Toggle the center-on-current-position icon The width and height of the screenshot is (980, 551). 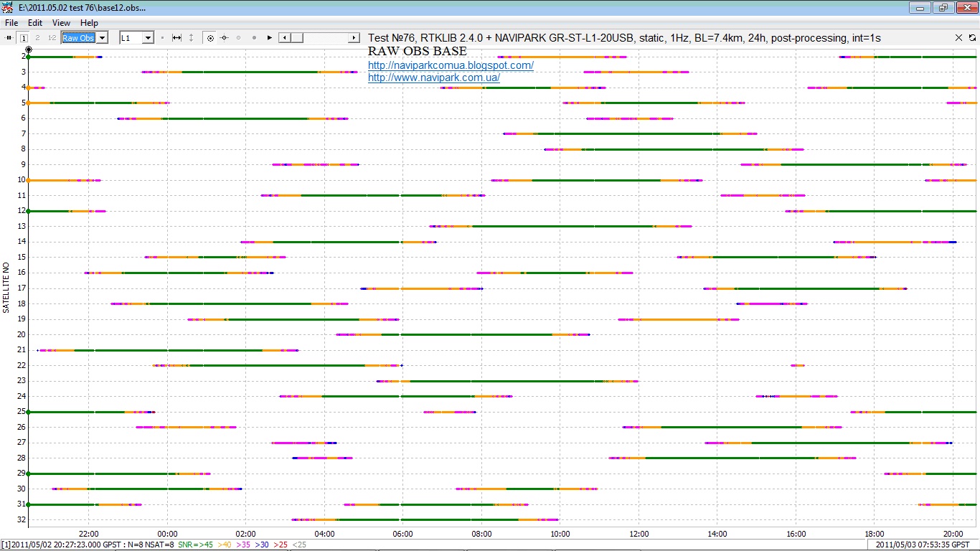[x=210, y=37]
